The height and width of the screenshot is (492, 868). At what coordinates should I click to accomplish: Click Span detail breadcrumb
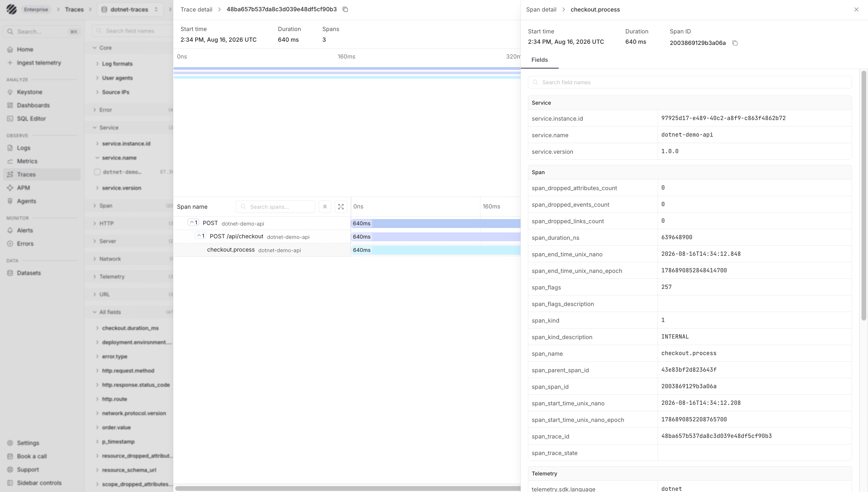541,9
